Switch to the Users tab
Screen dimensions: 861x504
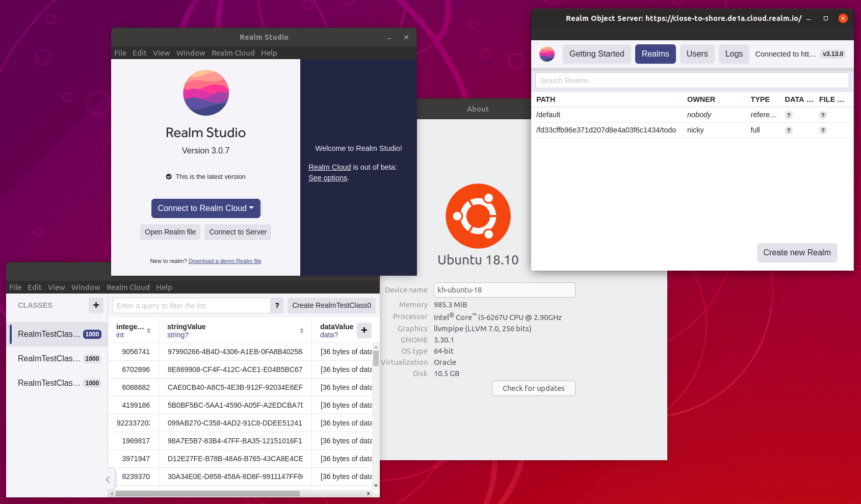[697, 54]
